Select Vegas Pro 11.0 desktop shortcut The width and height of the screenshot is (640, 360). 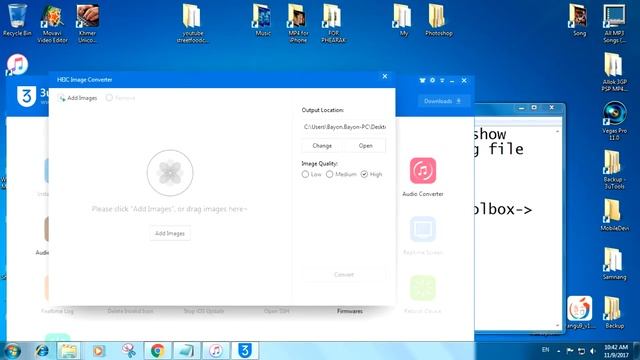(x=614, y=121)
